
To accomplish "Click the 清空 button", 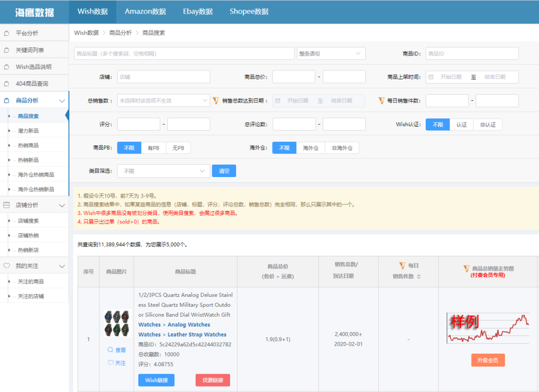I will pos(224,171).
